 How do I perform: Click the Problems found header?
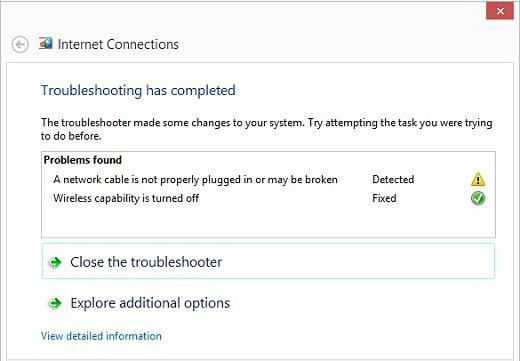(x=83, y=160)
